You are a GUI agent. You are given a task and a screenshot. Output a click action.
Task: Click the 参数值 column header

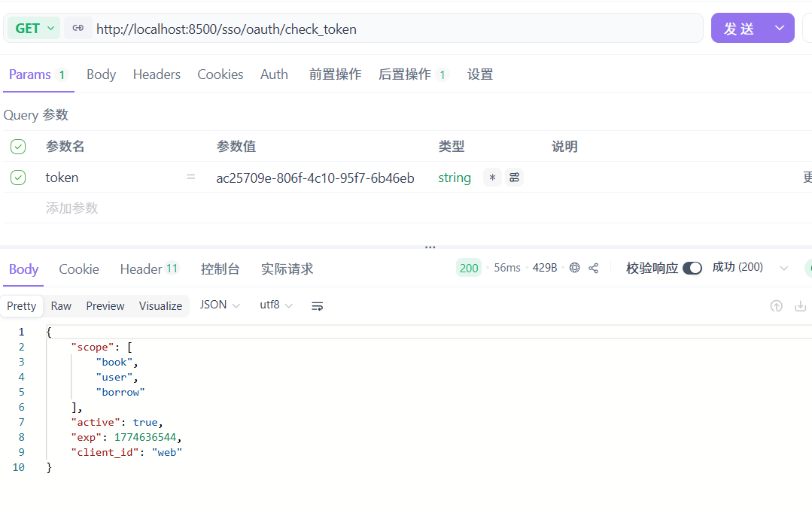pyautogui.click(x=236, y=147)
